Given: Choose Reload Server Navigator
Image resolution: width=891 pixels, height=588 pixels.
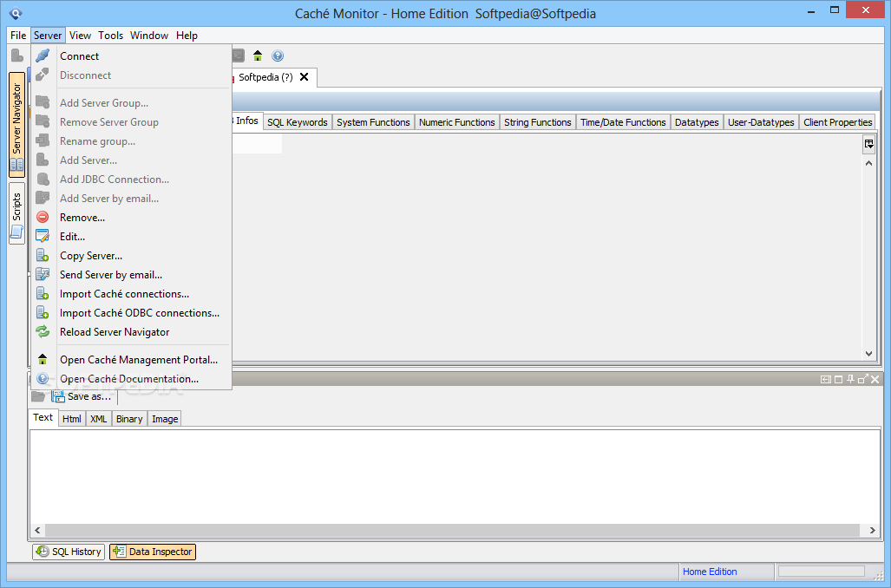Looking at the screenshot, I should (x=132, y=332).
